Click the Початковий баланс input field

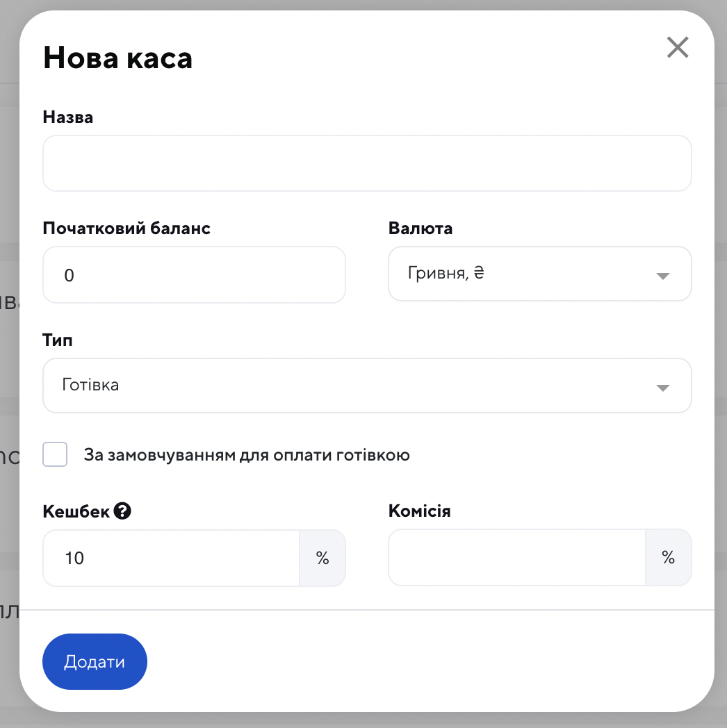pos(194,275)
